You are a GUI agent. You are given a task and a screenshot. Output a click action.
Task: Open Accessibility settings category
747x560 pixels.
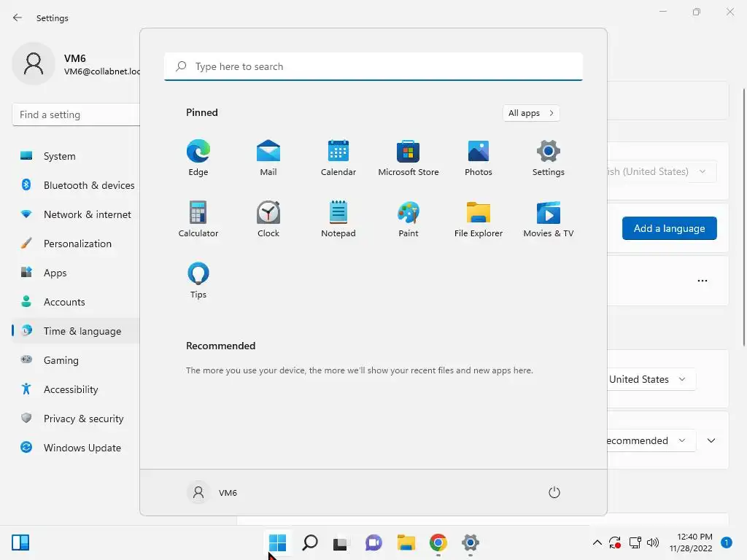pos(76,389)
